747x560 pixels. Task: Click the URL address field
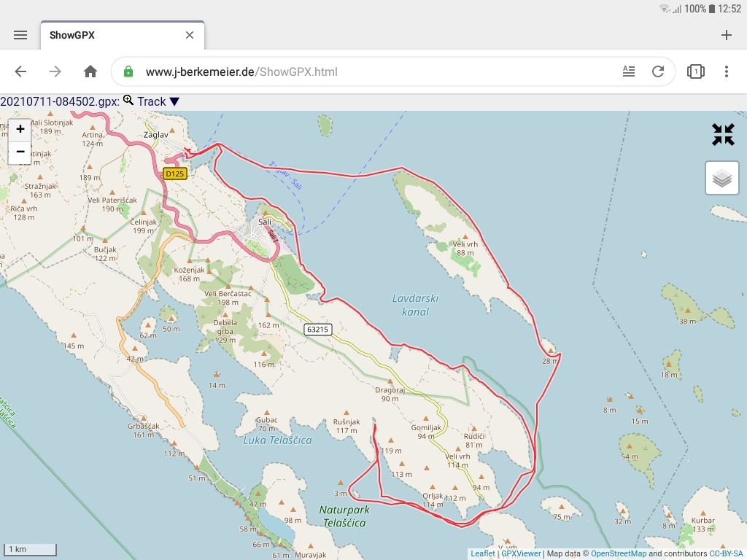click(x=365, y=71)
